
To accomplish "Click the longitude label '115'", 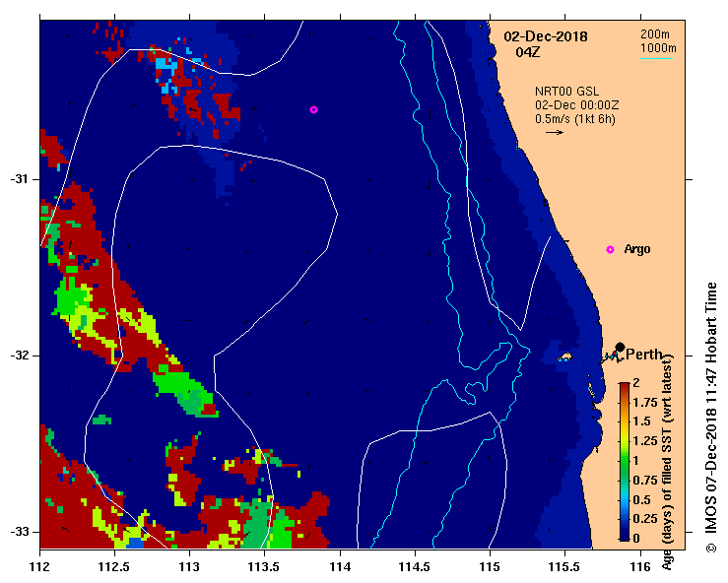I will pos(490,566).
